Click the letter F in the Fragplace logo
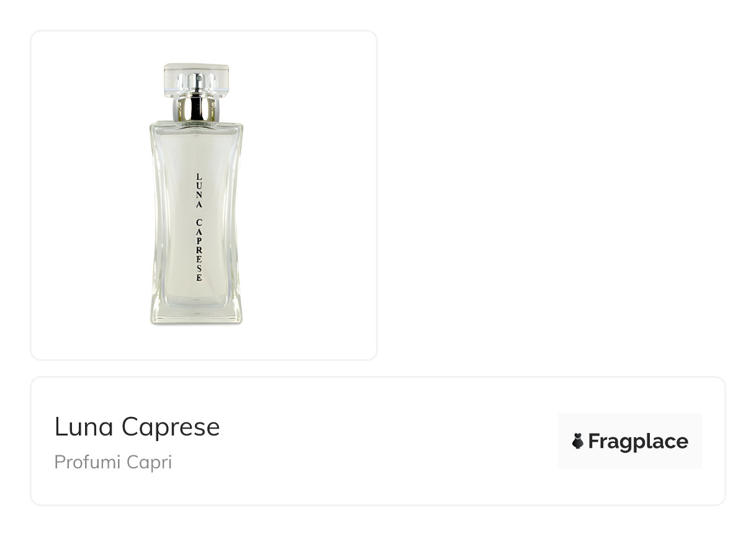Screen dimensions: 756x536 coord(593,441)
